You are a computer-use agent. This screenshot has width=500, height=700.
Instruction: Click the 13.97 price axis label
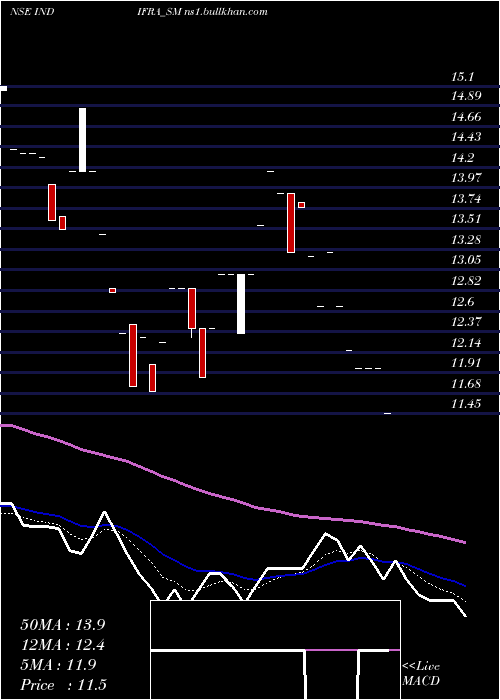(466, 178)
